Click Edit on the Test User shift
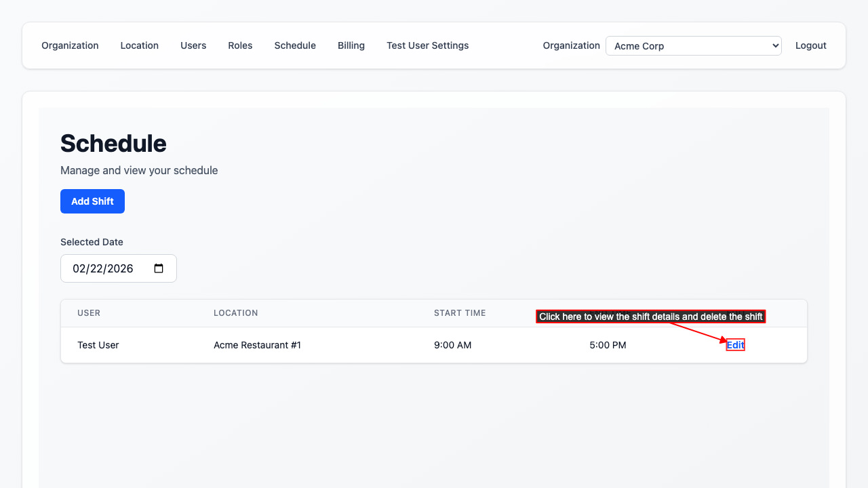This screenshot has height=488, width=868. coord(735,345)
